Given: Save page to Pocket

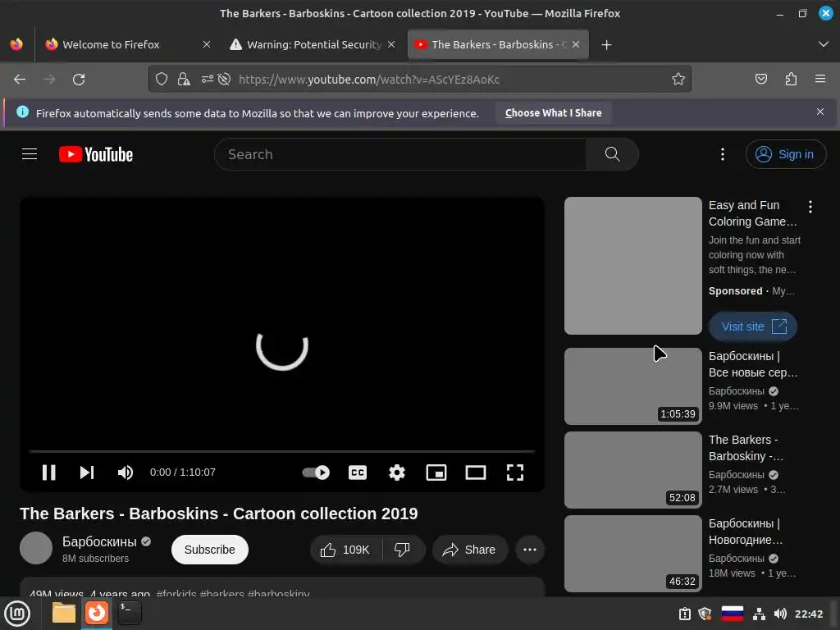Looking at the screenshot, I should pos(760,80).
